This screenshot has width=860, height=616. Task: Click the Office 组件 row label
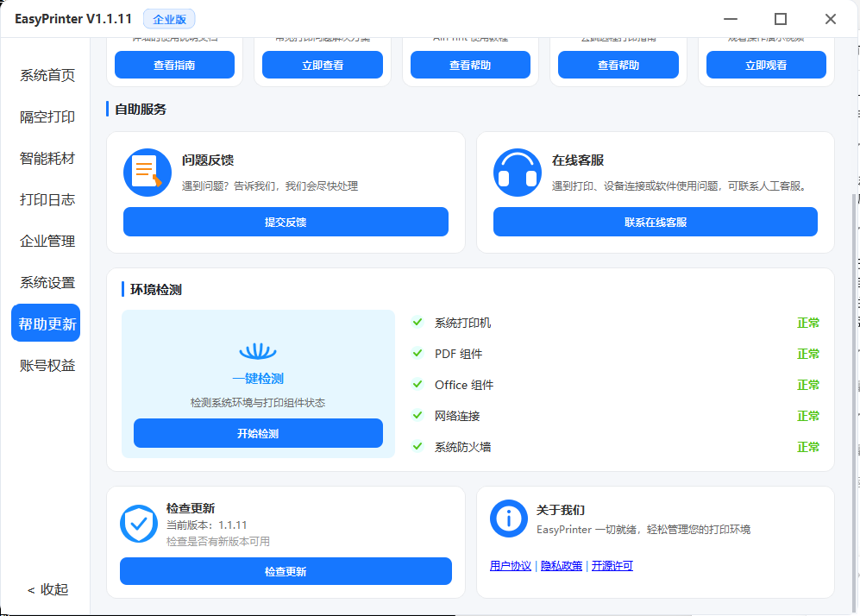point(464,385)
